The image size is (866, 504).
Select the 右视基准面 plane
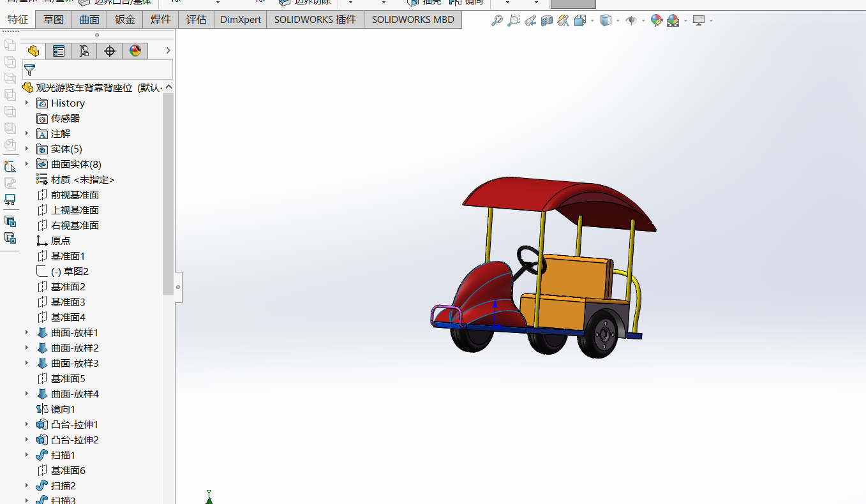point(68,225)
